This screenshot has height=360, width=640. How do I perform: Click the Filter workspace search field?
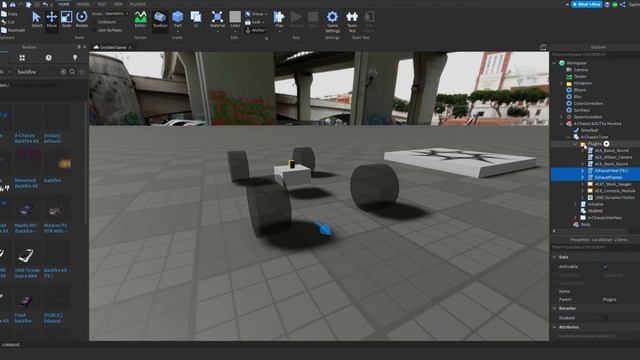click(x=596, y=54)
